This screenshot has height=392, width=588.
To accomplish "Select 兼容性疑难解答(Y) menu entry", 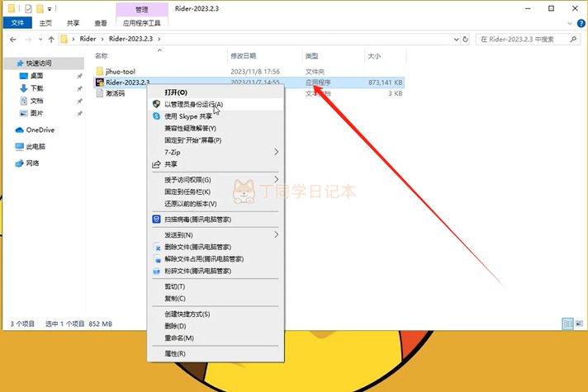I will tap(216, 128).
